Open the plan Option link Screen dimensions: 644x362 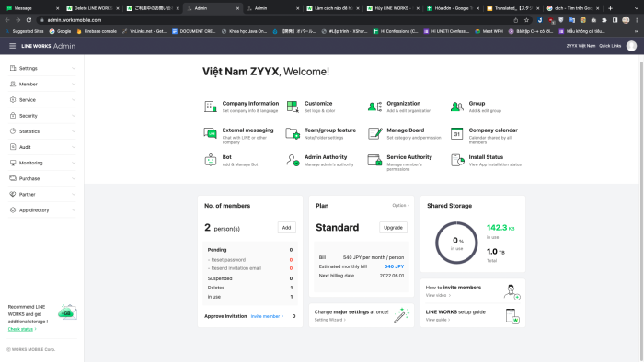click(x=400, y=205)
